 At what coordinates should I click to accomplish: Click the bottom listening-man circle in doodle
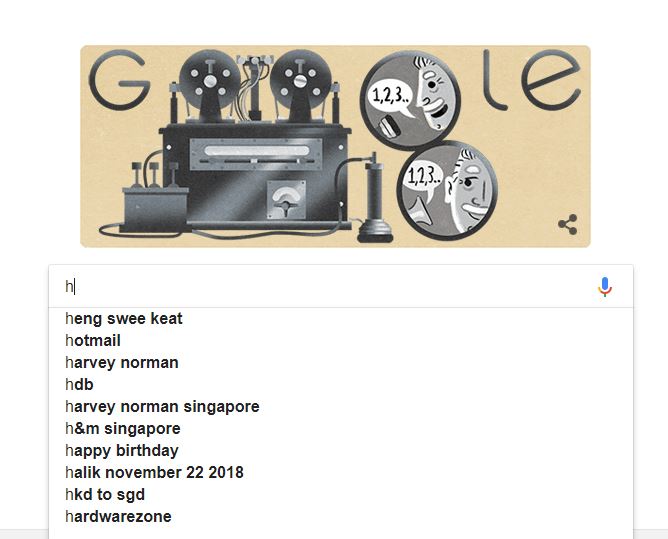pos(447,190)
